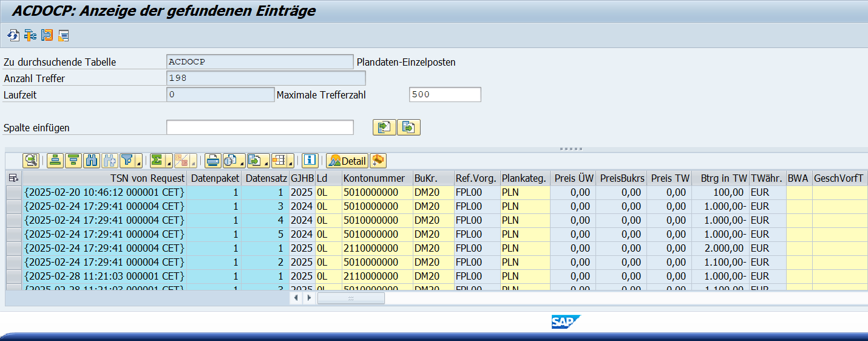Sort the table ascending
This screenshot has width=868, height=341.
coord(56,160)
